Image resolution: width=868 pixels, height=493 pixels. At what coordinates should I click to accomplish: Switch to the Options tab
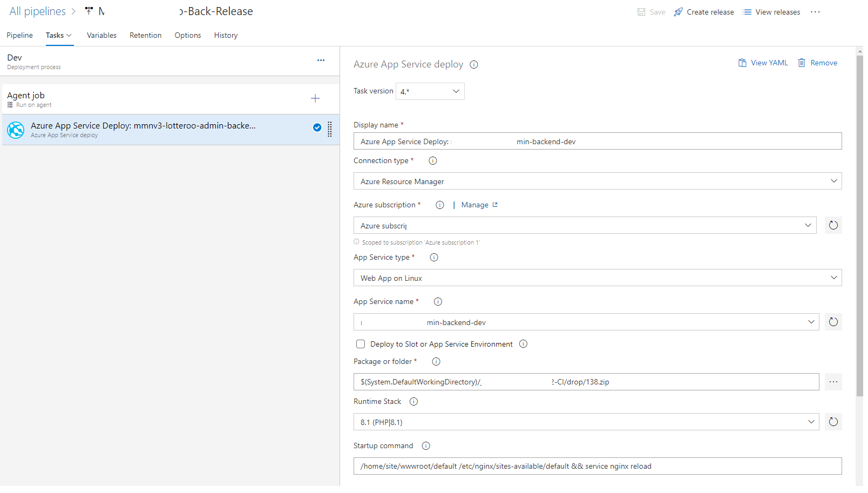tap(188, 35)
